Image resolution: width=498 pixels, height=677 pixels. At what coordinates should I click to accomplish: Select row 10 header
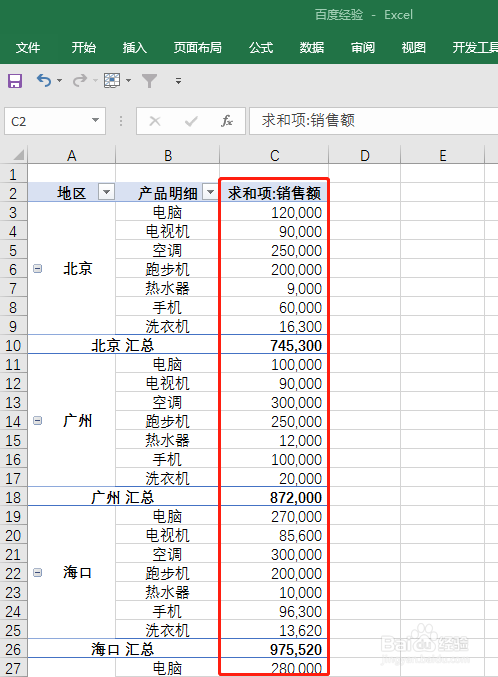pos(13,345)
